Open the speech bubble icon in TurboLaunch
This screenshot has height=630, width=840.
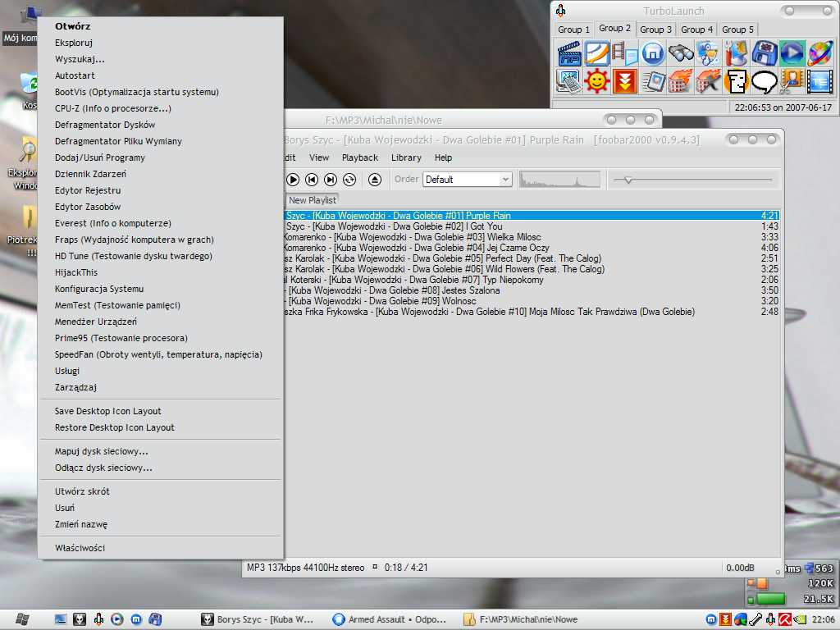765,81
